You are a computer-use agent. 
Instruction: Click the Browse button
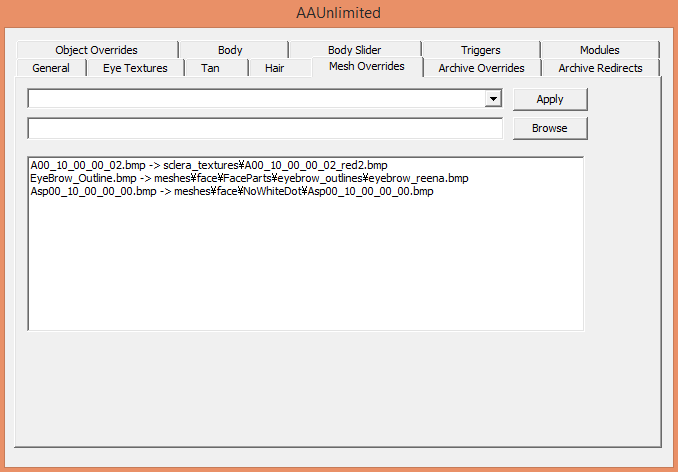pyautogui.click(x=550, y=128)
